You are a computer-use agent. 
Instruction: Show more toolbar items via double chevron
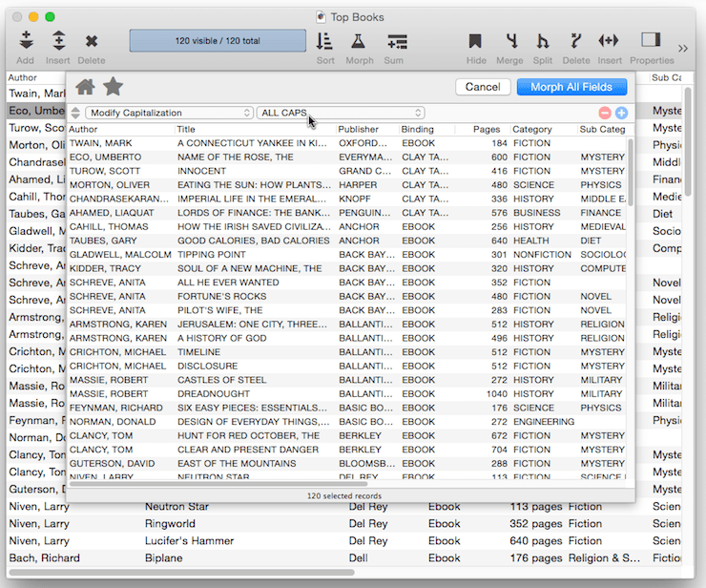pyautogui.click(x=683, y=49)
